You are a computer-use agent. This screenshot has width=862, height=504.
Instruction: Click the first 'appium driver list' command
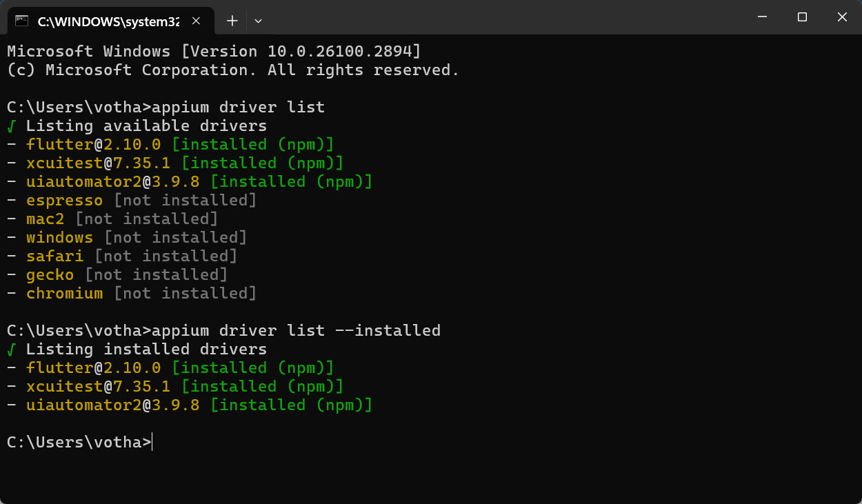[x=238, y=107]
